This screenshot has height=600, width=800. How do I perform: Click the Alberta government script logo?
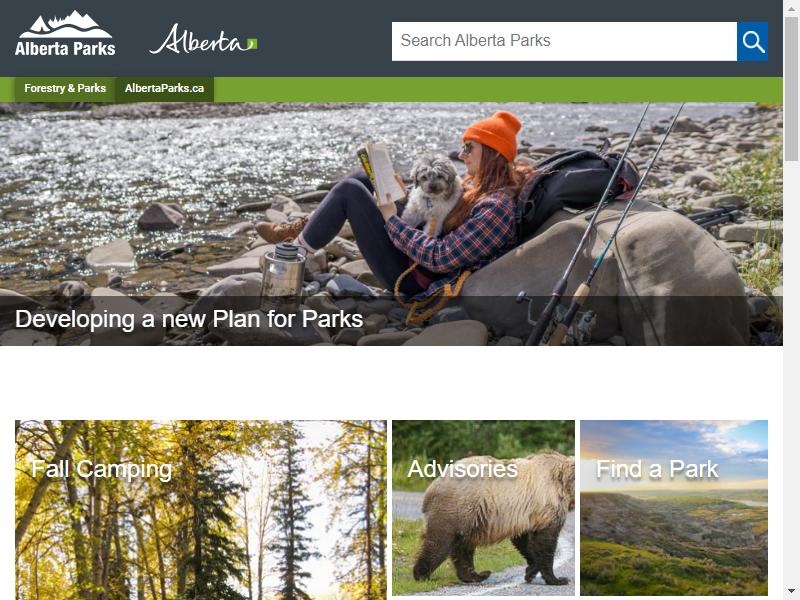coord(204,39)
